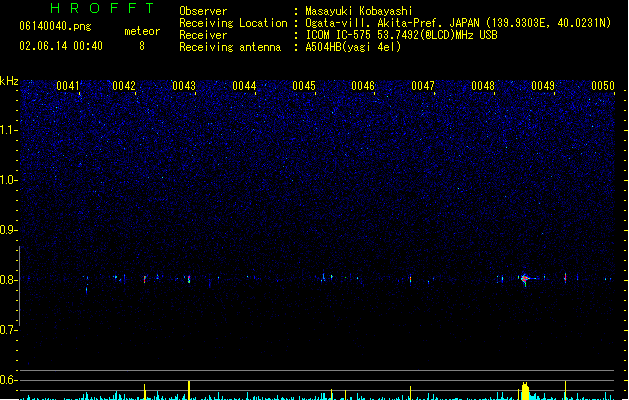
Task: Click the meteor count 8
Action: coord(142,46)
